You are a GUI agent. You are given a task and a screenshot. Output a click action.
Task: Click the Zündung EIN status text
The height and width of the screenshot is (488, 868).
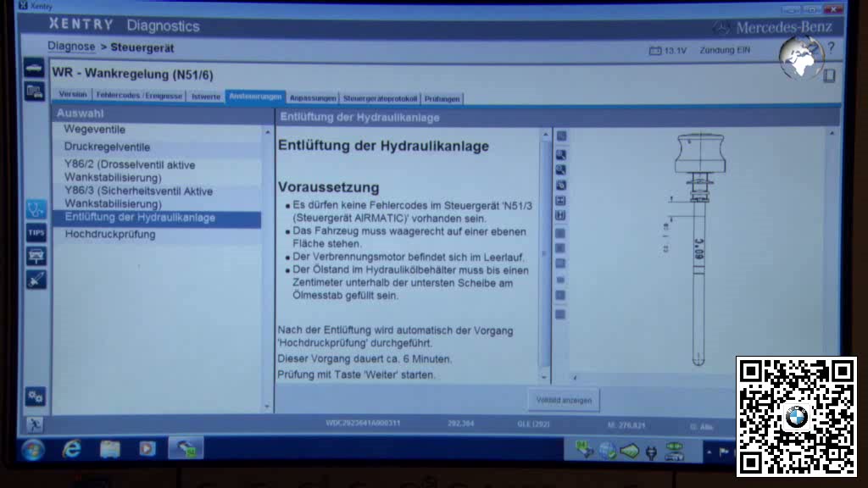[725, 50]
